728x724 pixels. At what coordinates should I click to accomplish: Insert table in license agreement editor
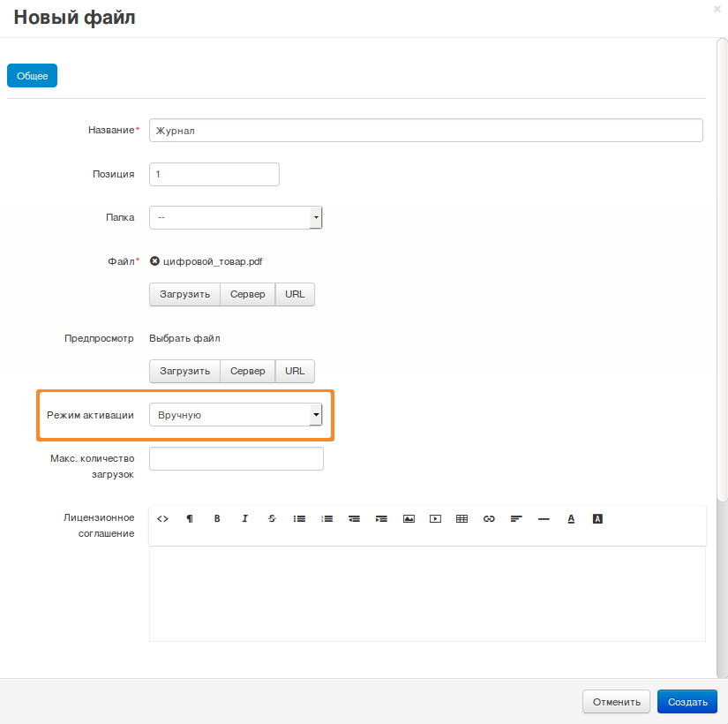(x=462, y=519)
